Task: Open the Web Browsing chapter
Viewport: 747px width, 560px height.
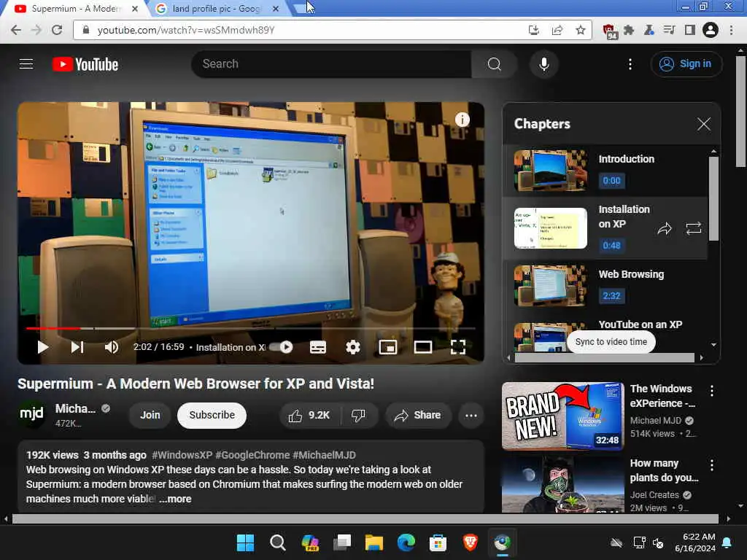Action: (605, 286)
